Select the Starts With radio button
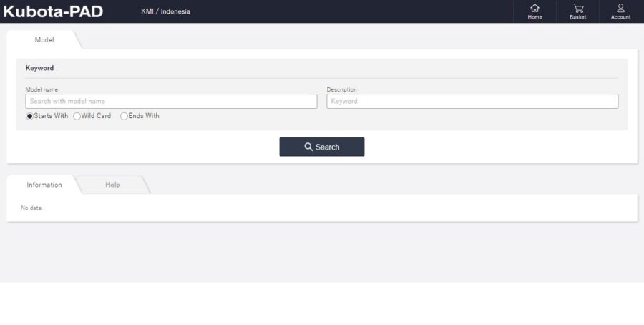Screen dimensions: 644x325 (x=30, y=116)
